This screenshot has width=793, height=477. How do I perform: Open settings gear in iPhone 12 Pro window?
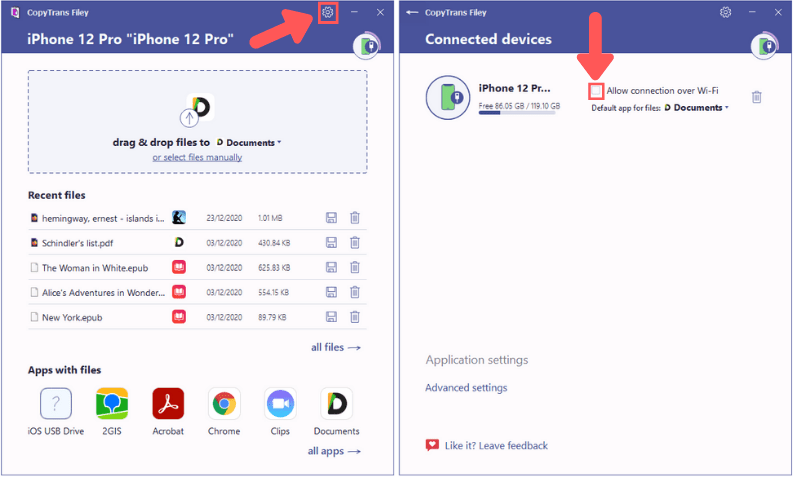[x=328, y=12]
